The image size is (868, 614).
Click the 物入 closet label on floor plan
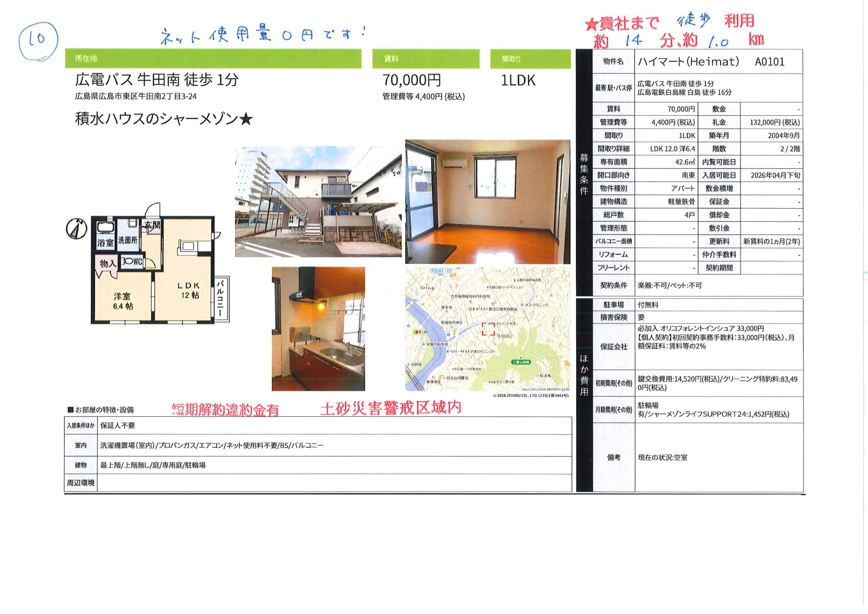point(108,264)
